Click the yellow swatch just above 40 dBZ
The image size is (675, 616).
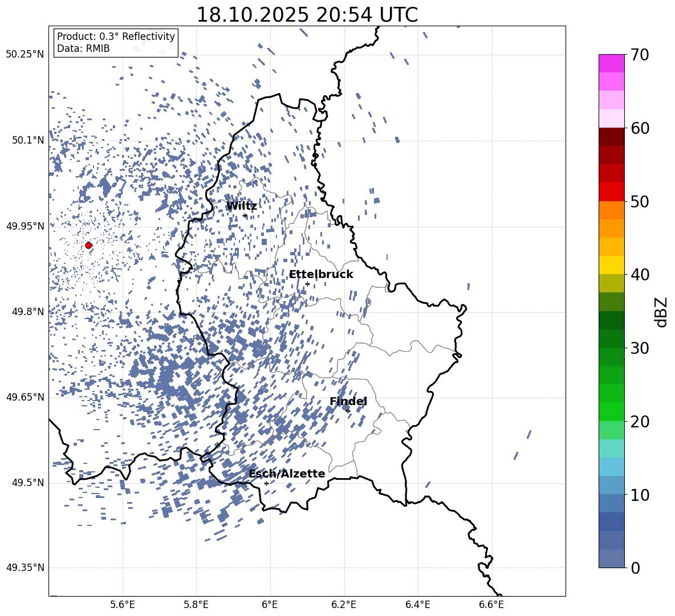[x=611, y=265]
